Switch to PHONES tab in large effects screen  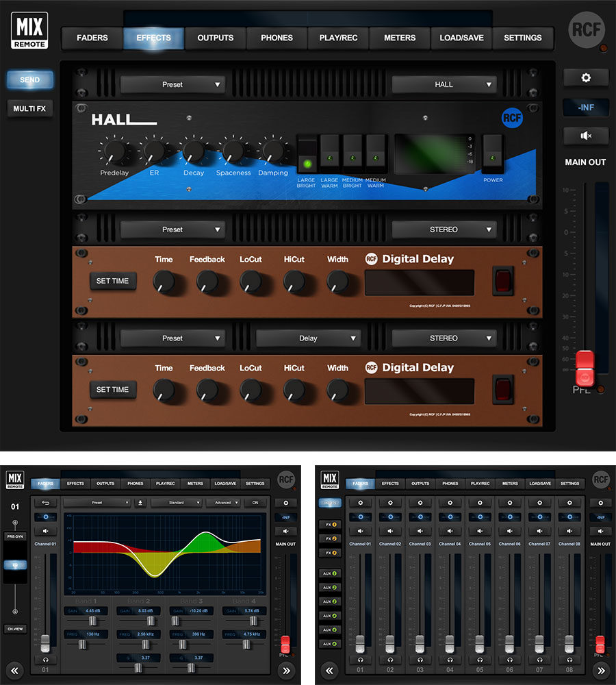pyautogui.click(x=277, y=38)
